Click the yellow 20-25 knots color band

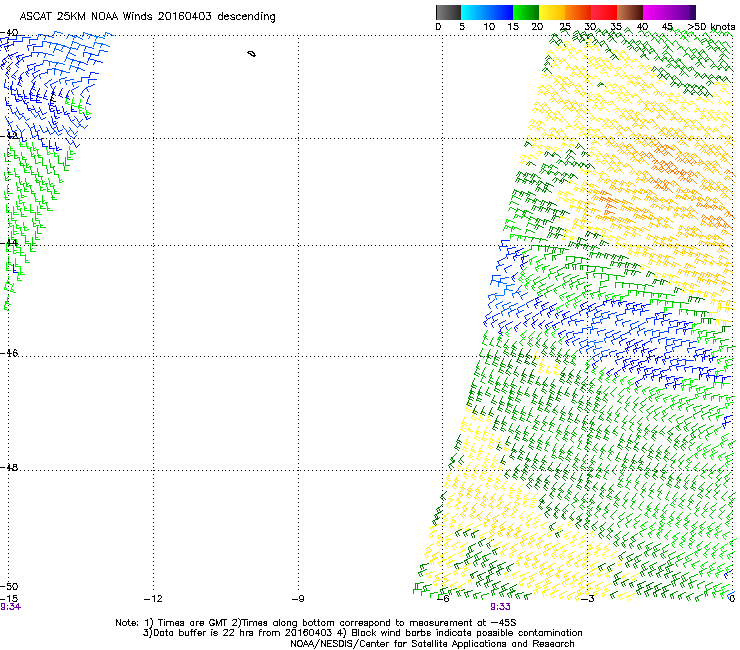coord(552,12)
